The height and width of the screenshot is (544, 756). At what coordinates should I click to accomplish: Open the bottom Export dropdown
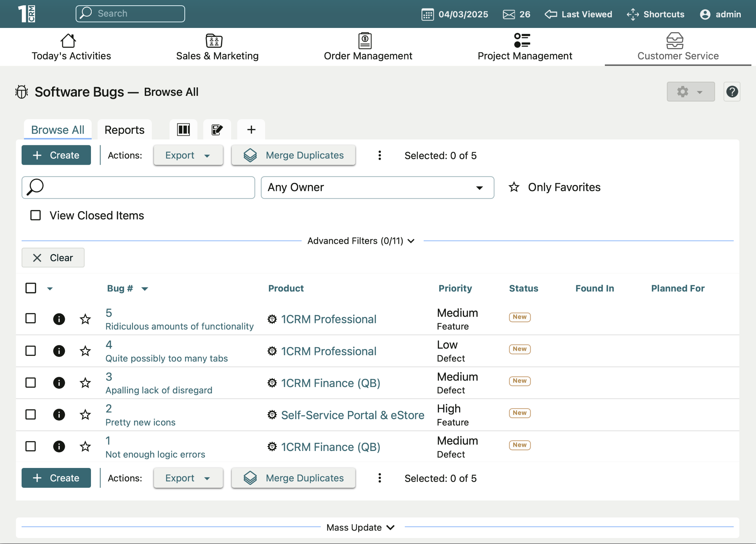coord(188,478)
